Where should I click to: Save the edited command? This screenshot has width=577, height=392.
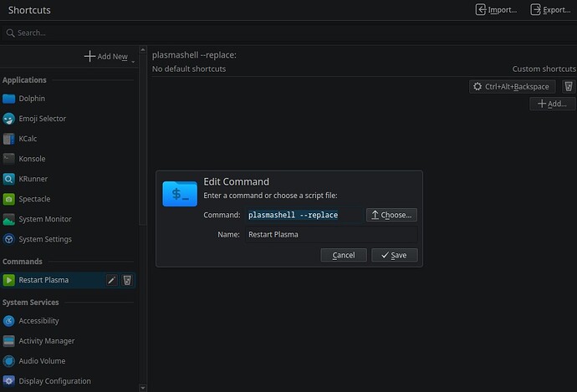pos(394,255)
